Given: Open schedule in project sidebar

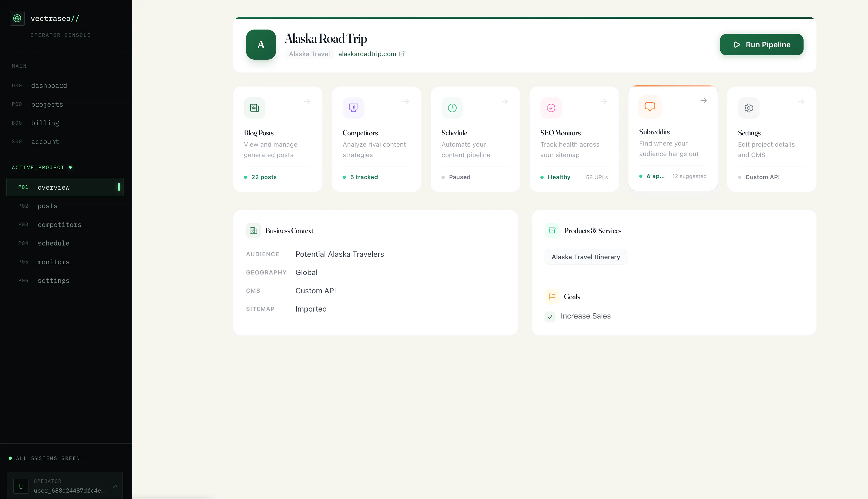Looking at the screenshot, I should click(x=65, y=243).
